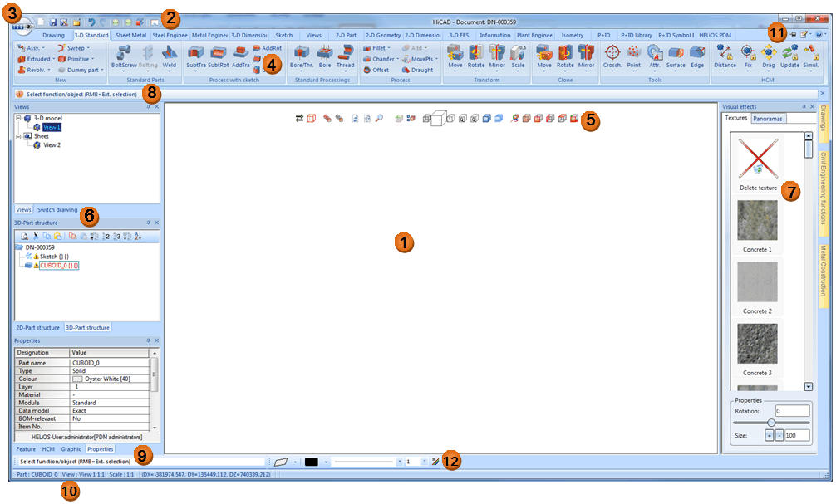Open the Graphic tab below Properties
The width and height of the screenshot is (836, 504).
(71, 449)
